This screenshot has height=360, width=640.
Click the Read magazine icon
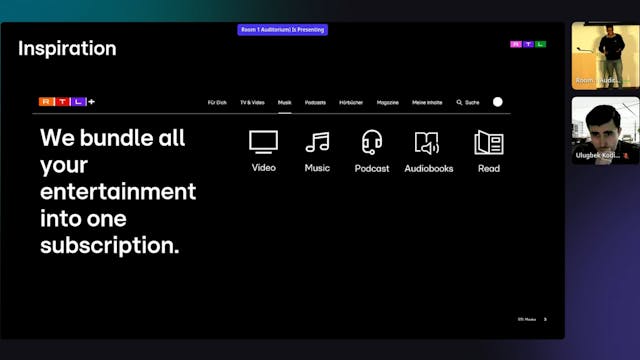pyautogui.click(x=489, y=142)
